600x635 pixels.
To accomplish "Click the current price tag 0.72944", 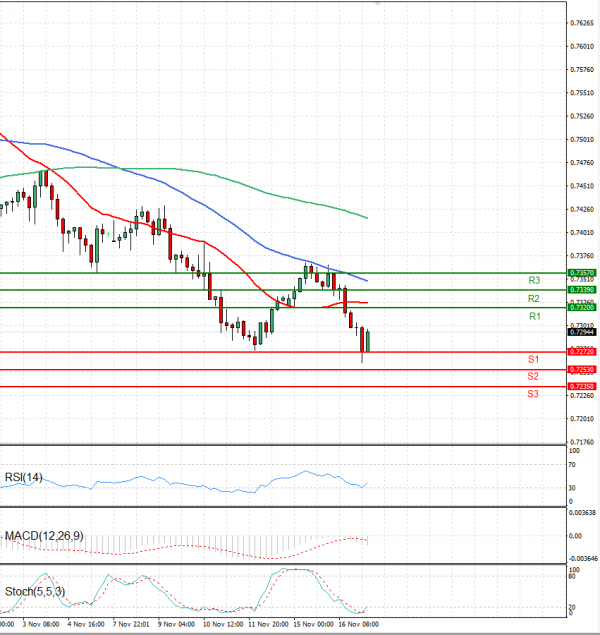I will point(582,332).
